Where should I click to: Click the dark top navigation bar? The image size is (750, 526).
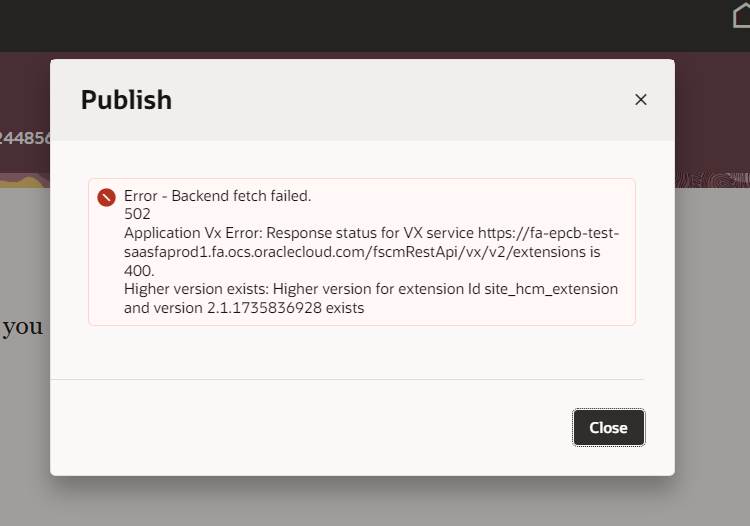tap(364, 26)
